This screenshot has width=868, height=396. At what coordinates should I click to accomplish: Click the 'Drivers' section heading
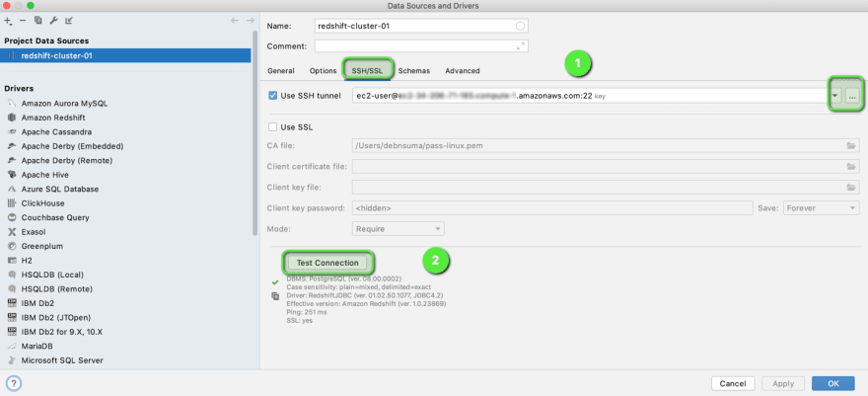[x=19, y=89]
